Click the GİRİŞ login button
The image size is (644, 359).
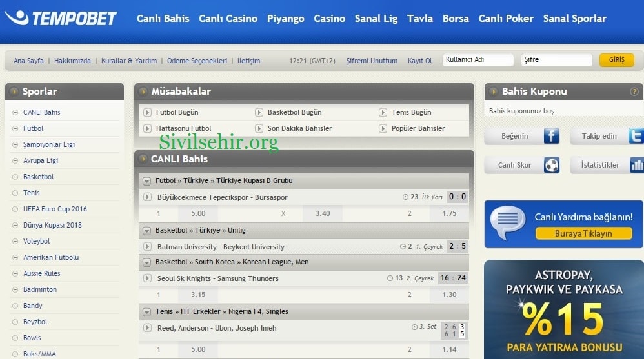pyautogui.click(x=616, y=60)
